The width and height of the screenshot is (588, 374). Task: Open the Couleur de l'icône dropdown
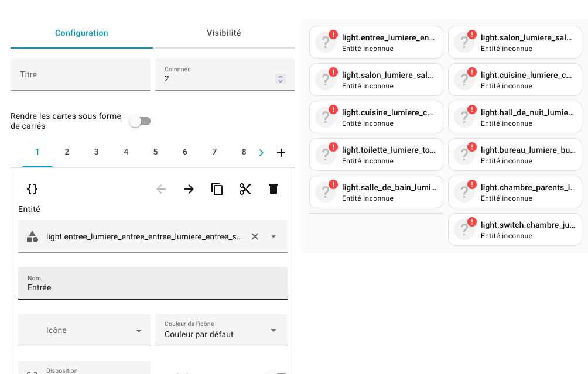[x=221, y=330]
